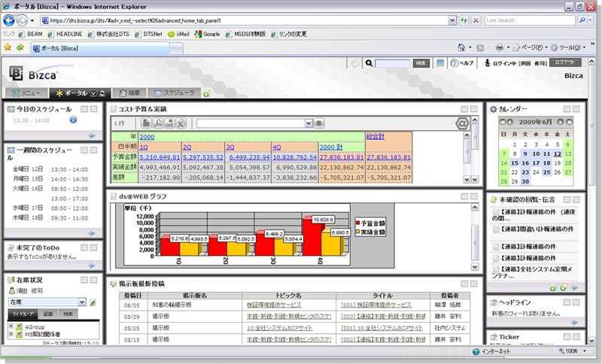Open the cost toolbar combo box dropdown

tap(309, 123)
